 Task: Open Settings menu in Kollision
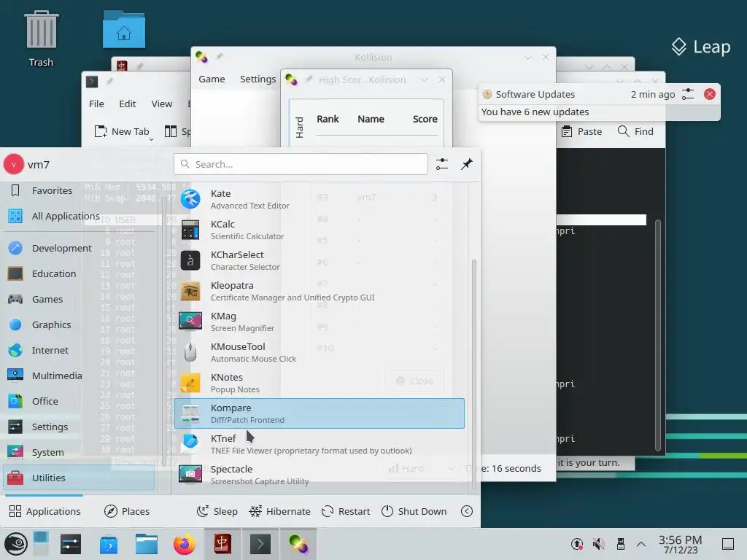pyautogui.click(x=258, y=79)
